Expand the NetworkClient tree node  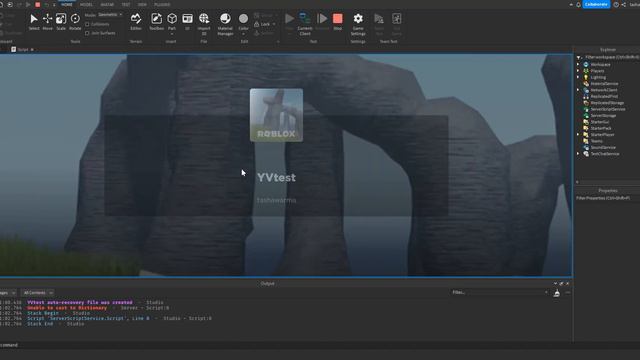click(x=578, y=90)
